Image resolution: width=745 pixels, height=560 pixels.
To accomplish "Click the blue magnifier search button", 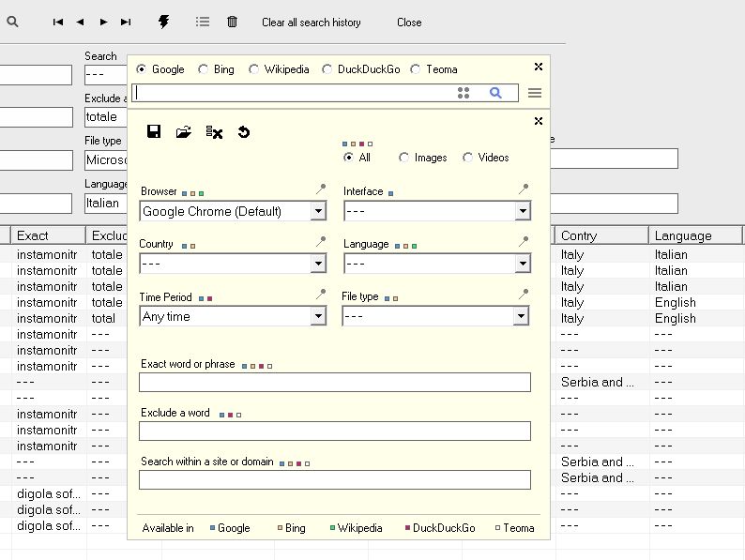I will tap(495, 93).
